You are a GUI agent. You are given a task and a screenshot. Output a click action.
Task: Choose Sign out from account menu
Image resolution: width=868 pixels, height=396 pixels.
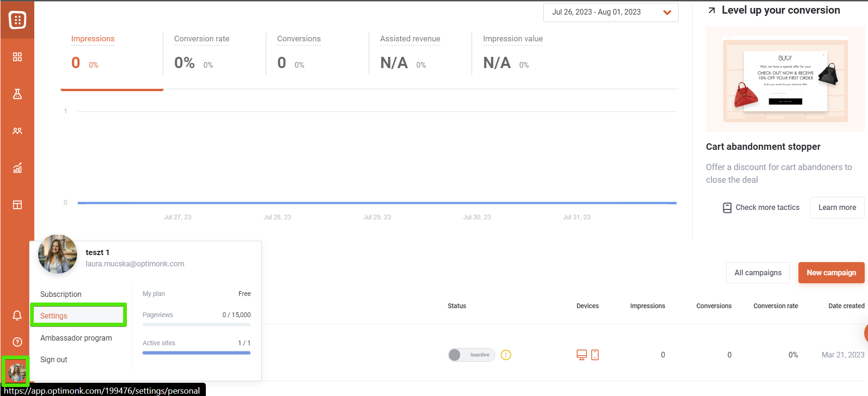[x=54, y=359]
